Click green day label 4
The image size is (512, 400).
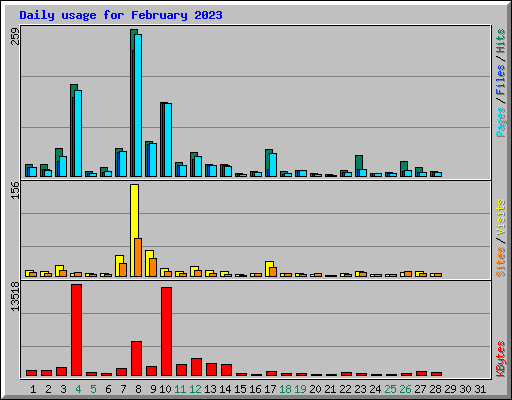click(x=78, y=389)
